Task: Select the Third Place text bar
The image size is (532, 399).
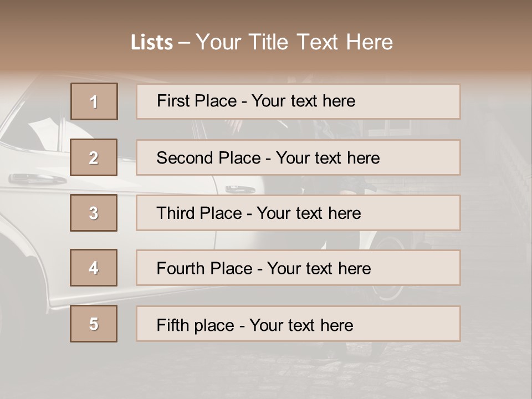Action: [298, 213]
